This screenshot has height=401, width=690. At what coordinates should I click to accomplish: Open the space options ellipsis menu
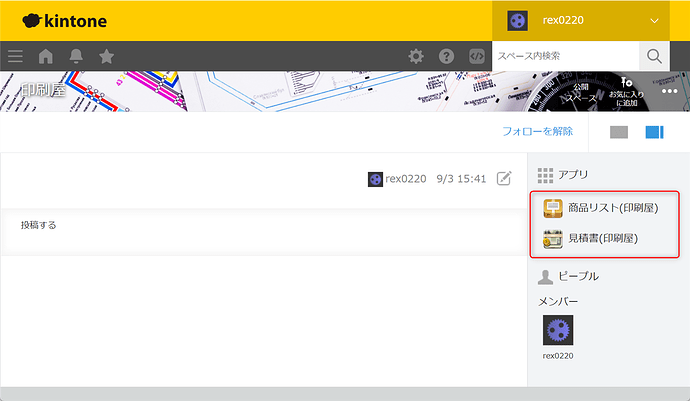(669, 91)
